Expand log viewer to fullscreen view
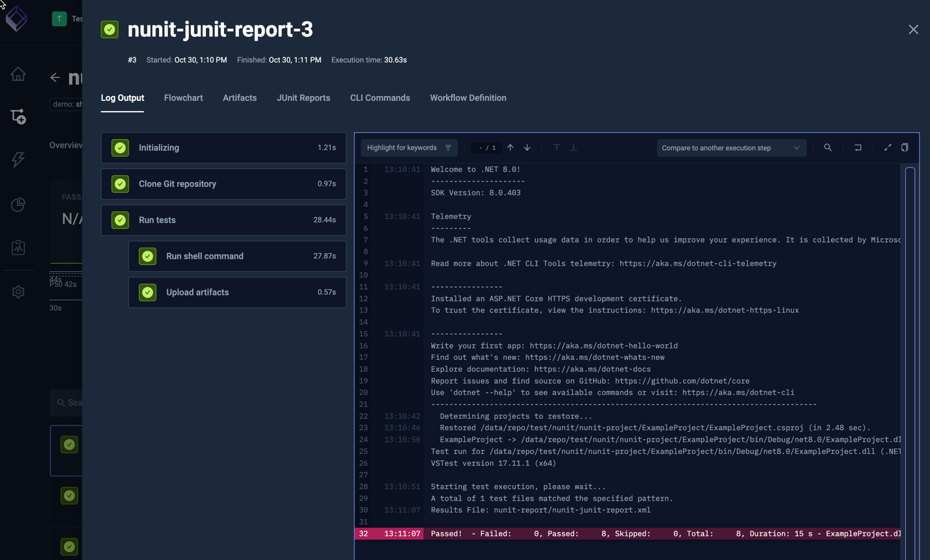Image resolution: width=930 pixels, height=560 pixels. [x=888, y=148]
